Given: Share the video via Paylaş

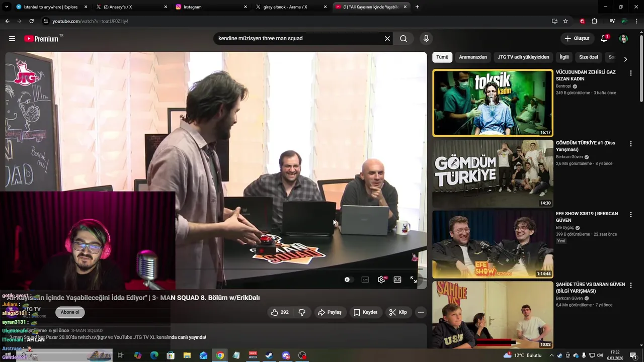Looking at the screenshot, I should (330, 312).
